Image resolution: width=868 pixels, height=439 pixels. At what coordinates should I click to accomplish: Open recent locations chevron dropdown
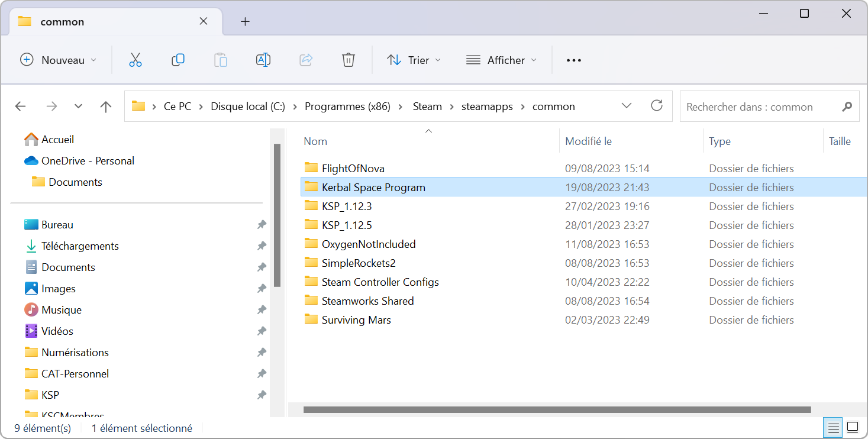pyautogui.click(x=79, y=106)
